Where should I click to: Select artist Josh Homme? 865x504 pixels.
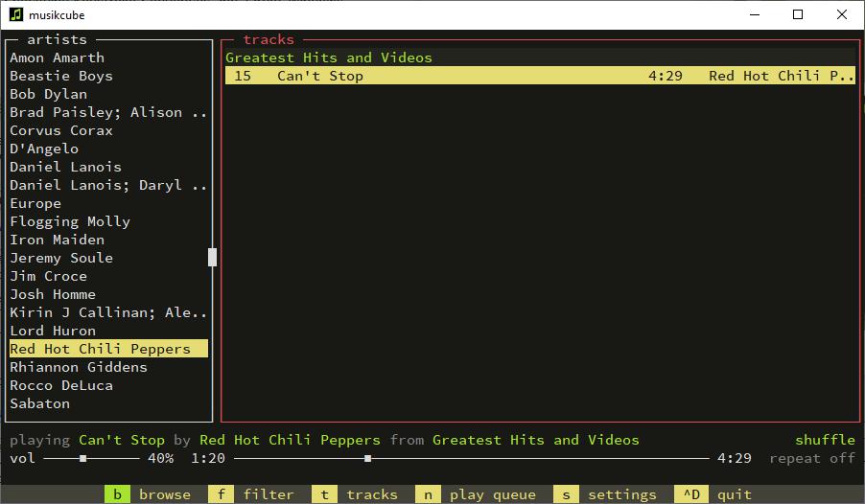pos(108,294)
